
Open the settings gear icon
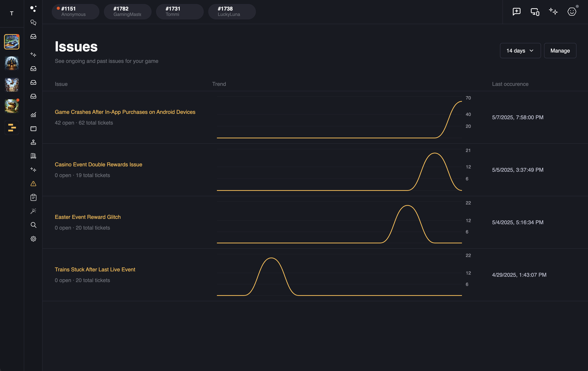point(33,239)
